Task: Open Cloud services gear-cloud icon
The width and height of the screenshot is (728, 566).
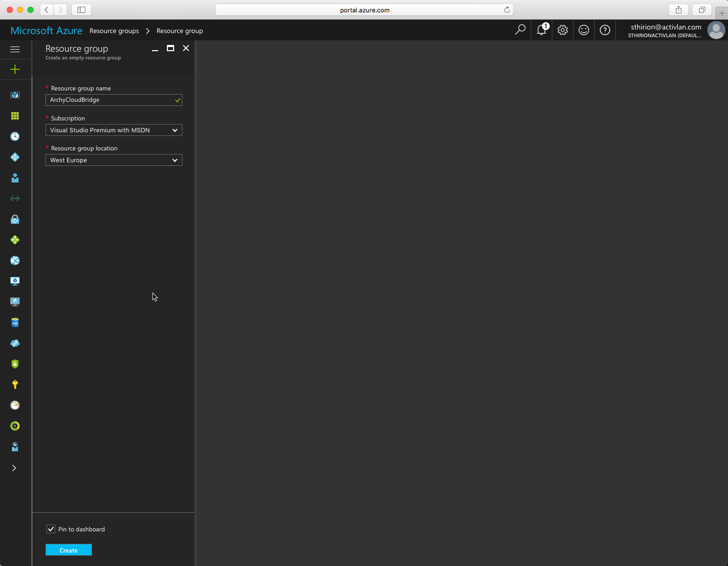Action: (x=15, y=343)
